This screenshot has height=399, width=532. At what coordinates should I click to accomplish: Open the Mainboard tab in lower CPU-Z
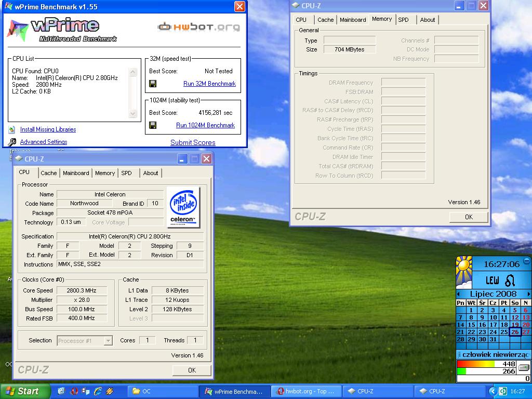tap(76, 173)
